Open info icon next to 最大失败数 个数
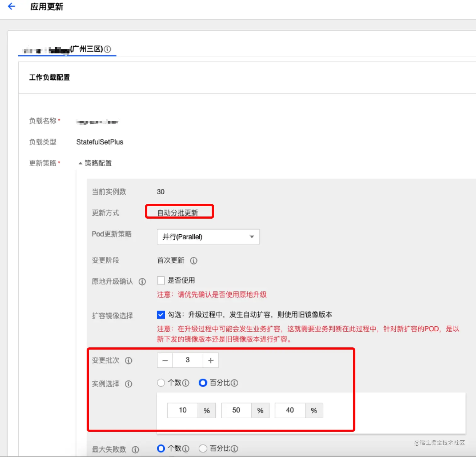 coord(186,449)
